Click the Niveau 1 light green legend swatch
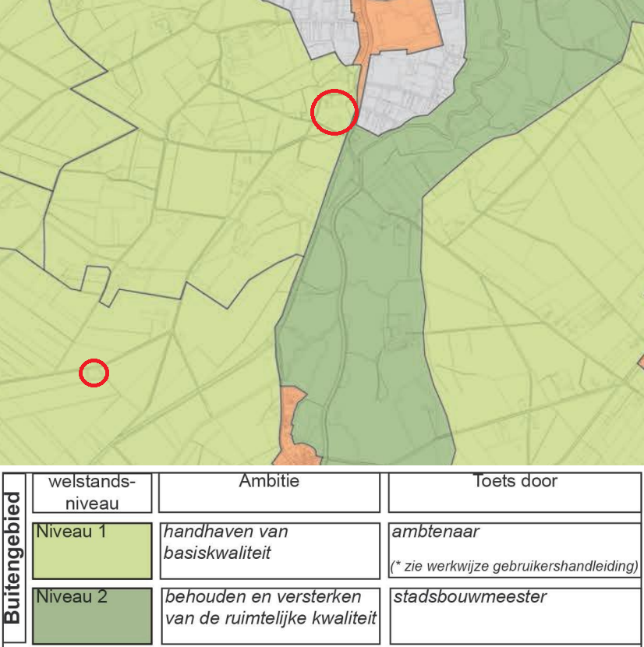 pyautogui.click(x=92, y=551)
